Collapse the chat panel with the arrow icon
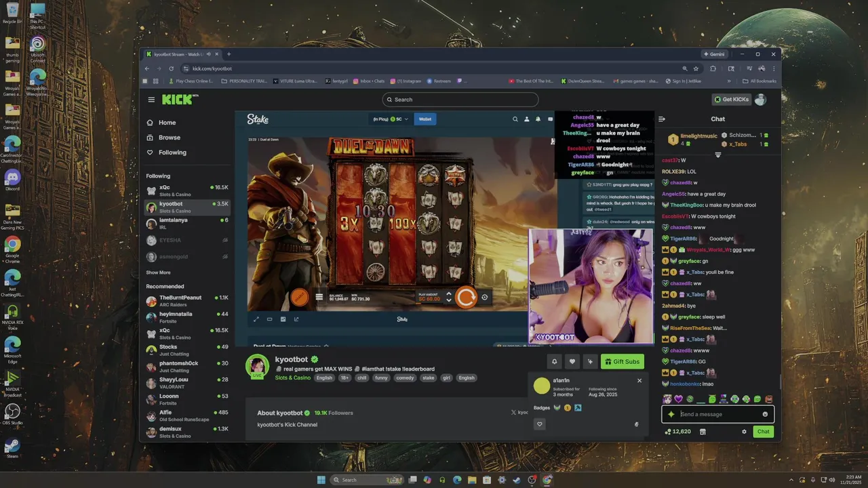Image resolution: width=868 pixels, height=488 pixels. coord(662,119)
